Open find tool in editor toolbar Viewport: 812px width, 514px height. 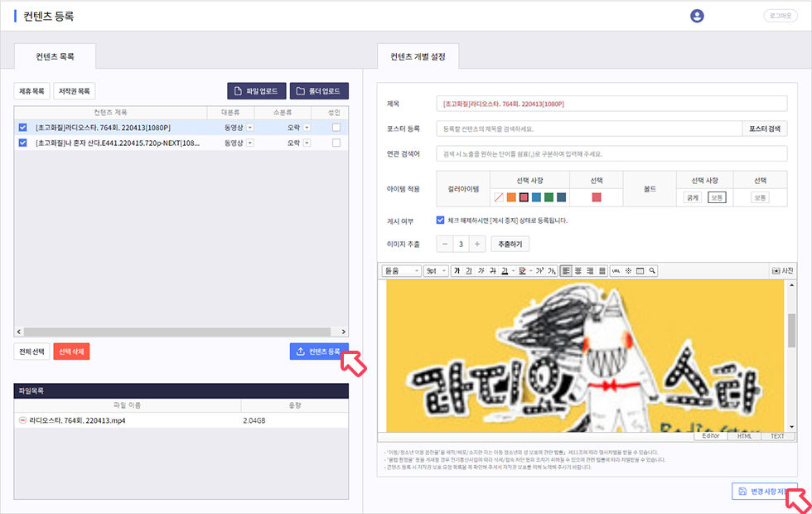click(x=653, y=271)
